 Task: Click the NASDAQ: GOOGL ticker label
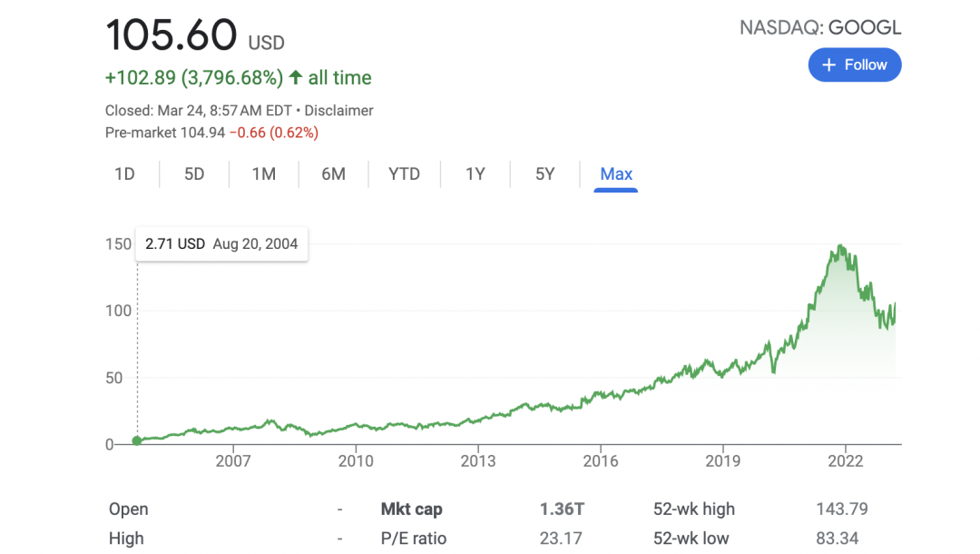[820, 27]
